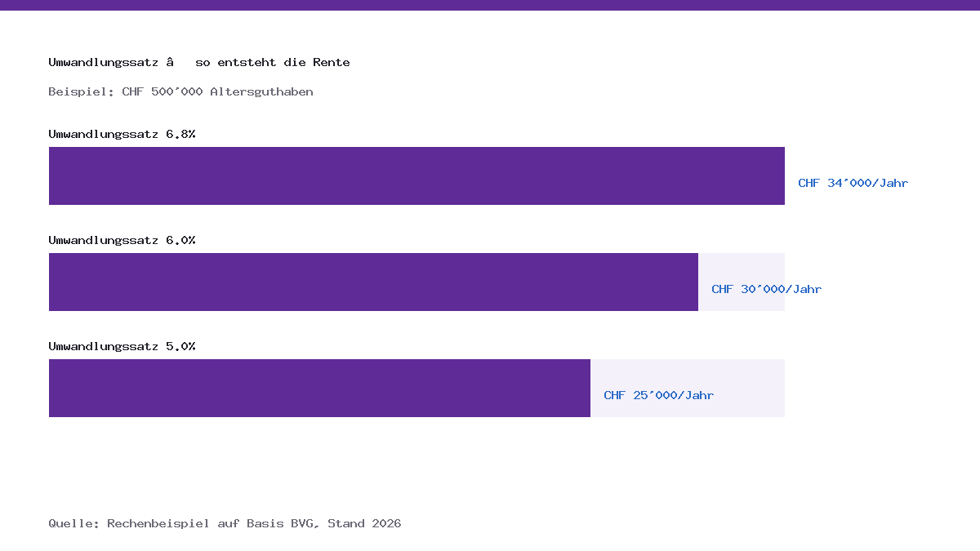Click the purple bar for the 6.8% rate
The height and width of the screenshot is (551, 980).
click(416, 176)
